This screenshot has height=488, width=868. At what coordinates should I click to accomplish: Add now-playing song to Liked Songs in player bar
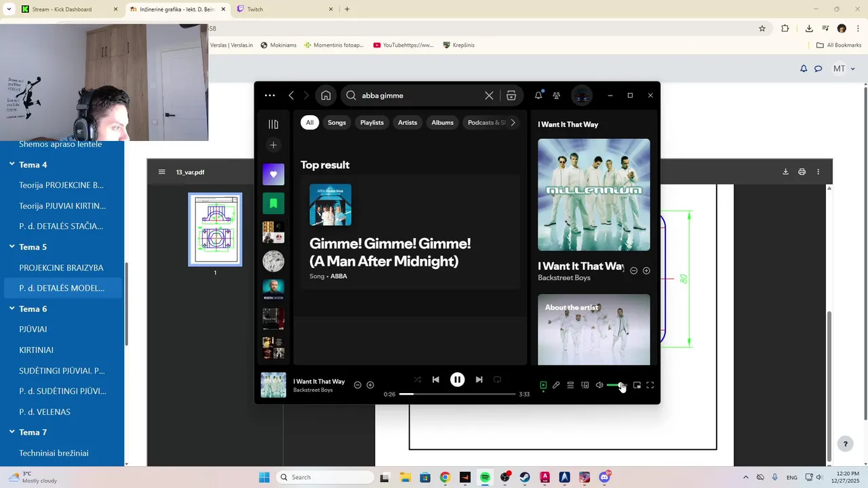[370, 385]
